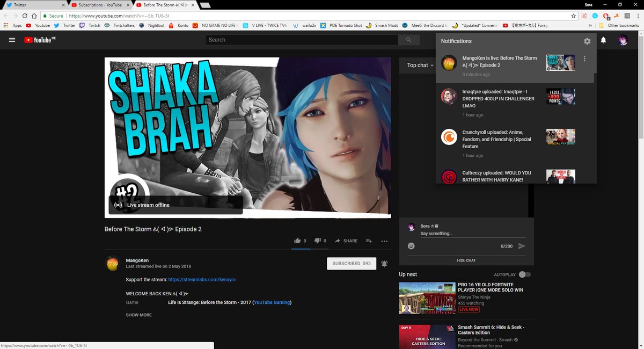Show hidden bookmarks overflow chevron
This screenshot has height=349, width=644.
coord(590,25)
